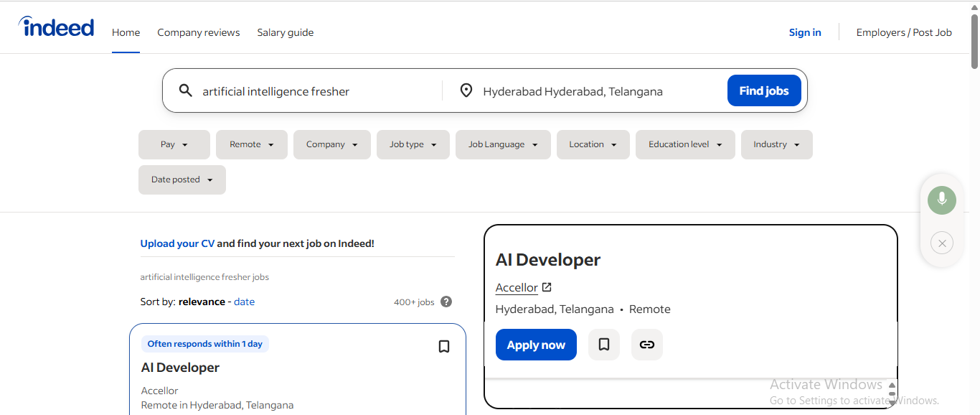Expand the Date posted filter
This screenshot has width=980, height=415.
(182, 179)
